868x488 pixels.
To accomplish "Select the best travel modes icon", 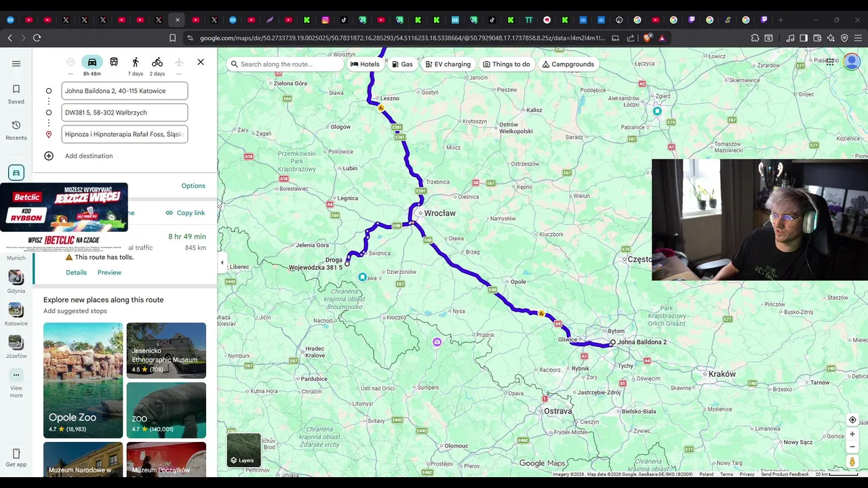I will [x=71, y=62].
